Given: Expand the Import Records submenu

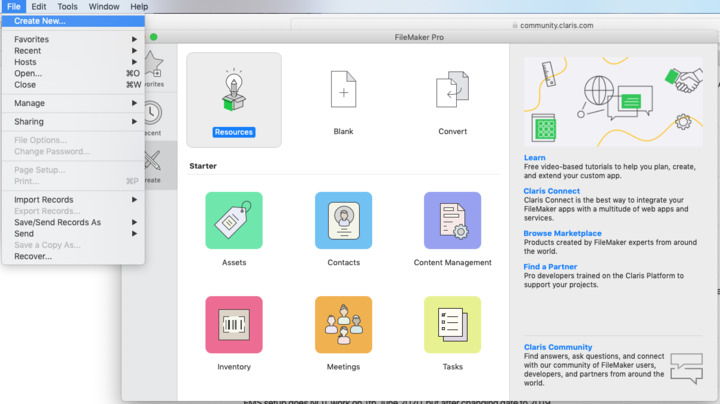Looking at the screenshot, I should [73, 200].
